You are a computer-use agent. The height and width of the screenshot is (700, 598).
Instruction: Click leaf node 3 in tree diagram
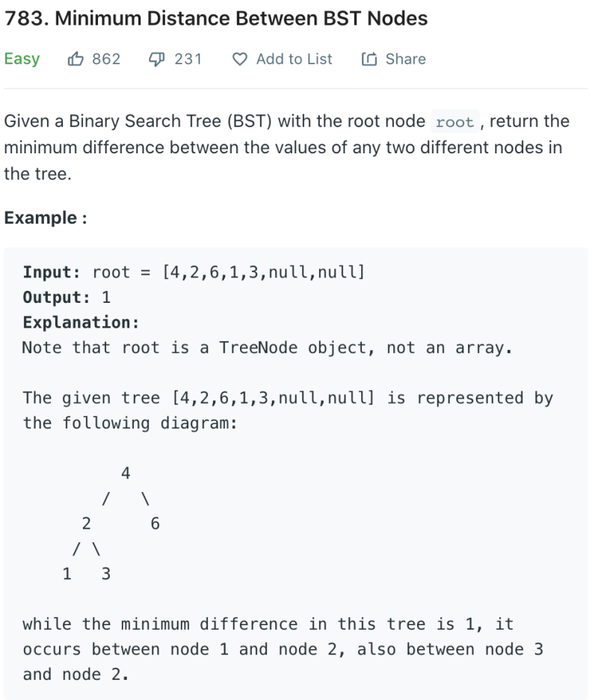[x=105, y=574]
